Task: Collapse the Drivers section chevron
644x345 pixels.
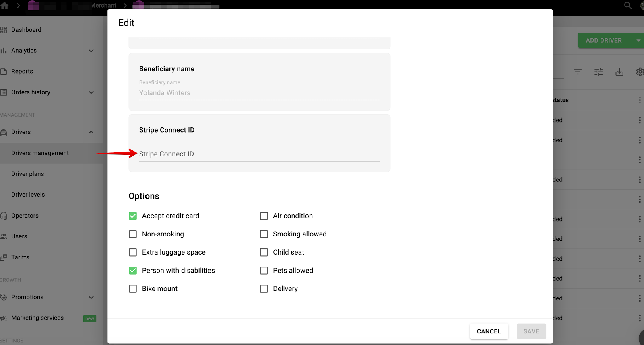Action: click(x=91, y=132)
